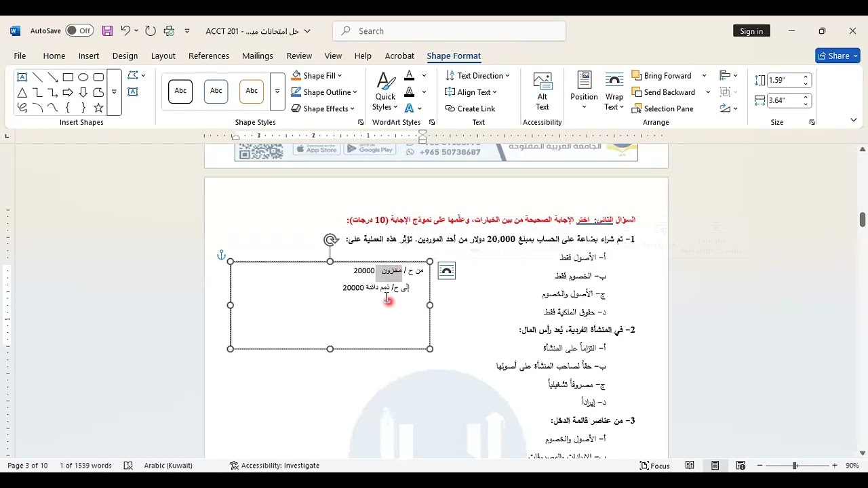Viewport: 868px width, 488px height.
Task: Click the Sign in button
Action: coord(751,31)
